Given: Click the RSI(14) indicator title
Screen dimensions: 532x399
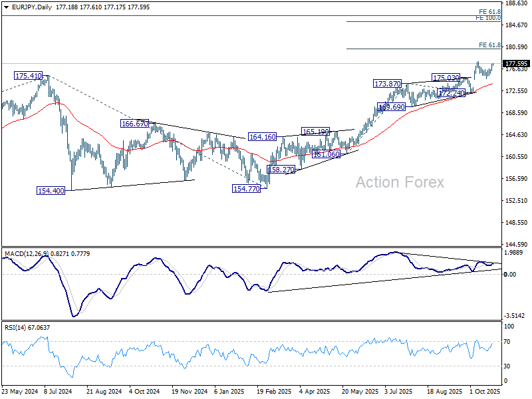Looking at the screenshot, I should point(16,327).
